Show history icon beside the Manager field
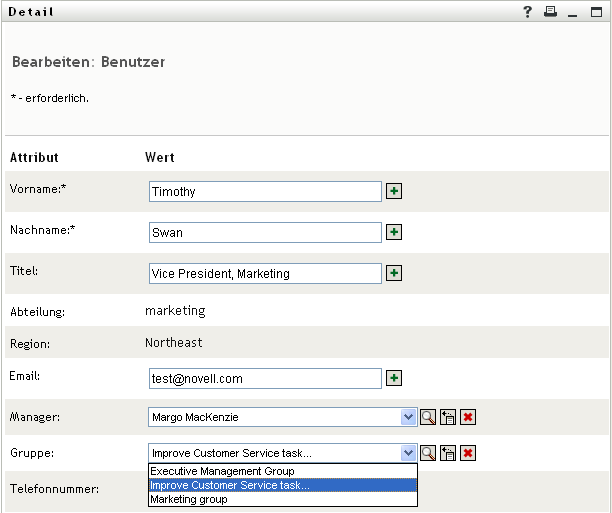The width and height of the screenshot is (612, 513). pyautogui.click(x=448, y=417)
